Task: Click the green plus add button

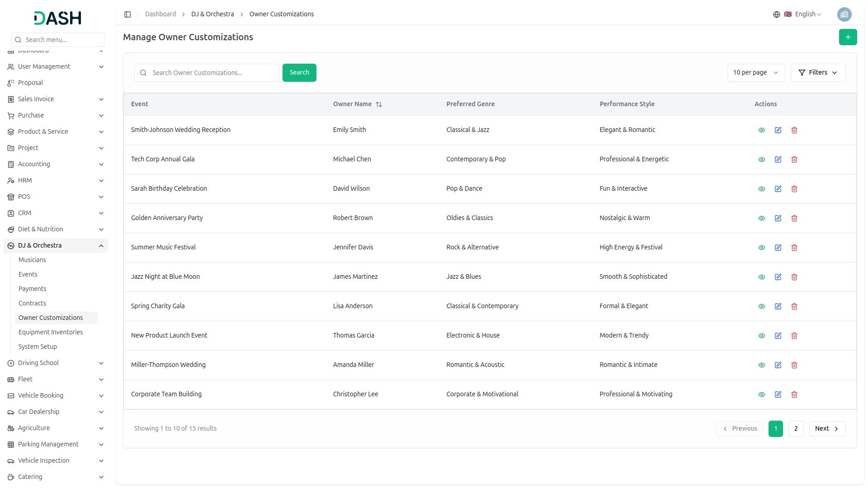Action: (848, 37)
